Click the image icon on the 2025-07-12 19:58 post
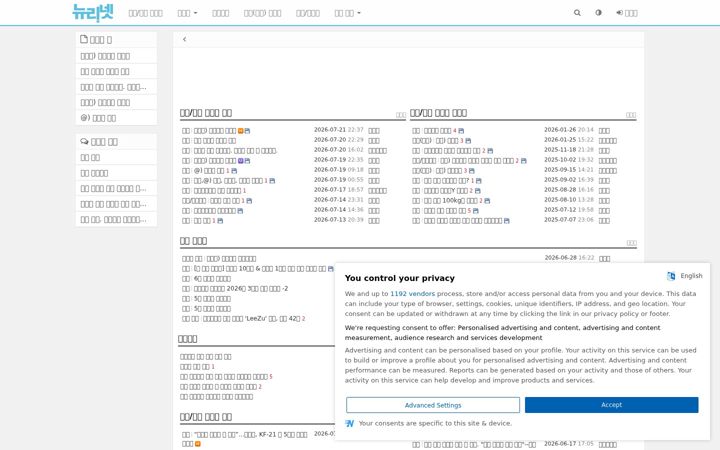 pos(475,211)
